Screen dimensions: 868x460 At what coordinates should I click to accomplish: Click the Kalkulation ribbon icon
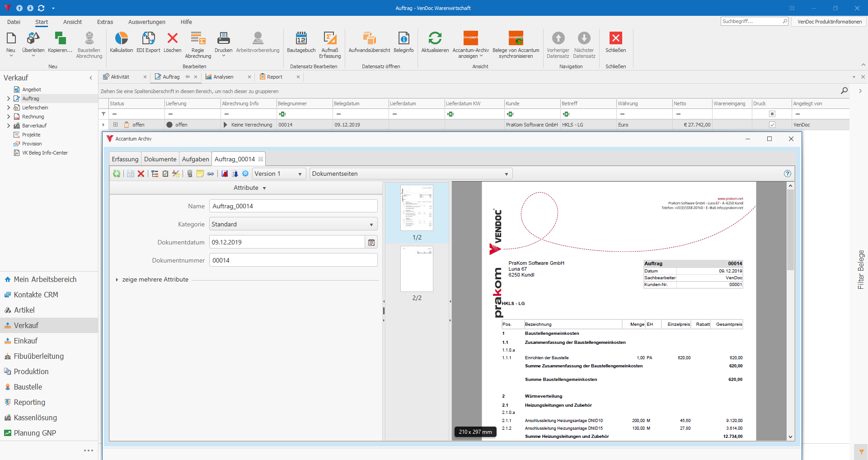pyautogui.click(x=121, y=39)
